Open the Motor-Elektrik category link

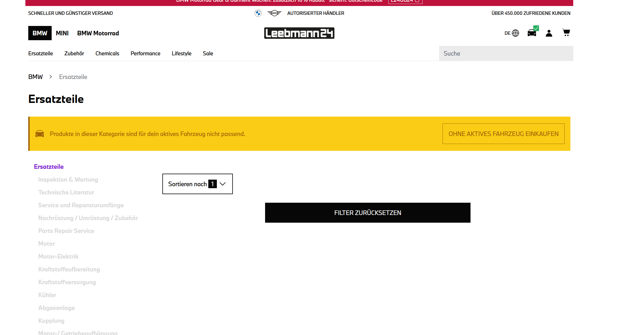pyautogui.click(x=58, y=256)
